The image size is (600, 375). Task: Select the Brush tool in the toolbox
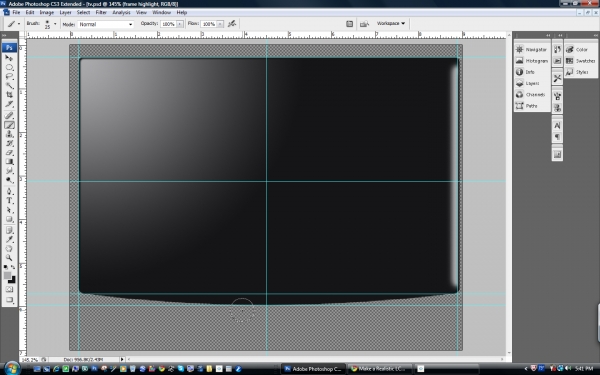[9, 125]
